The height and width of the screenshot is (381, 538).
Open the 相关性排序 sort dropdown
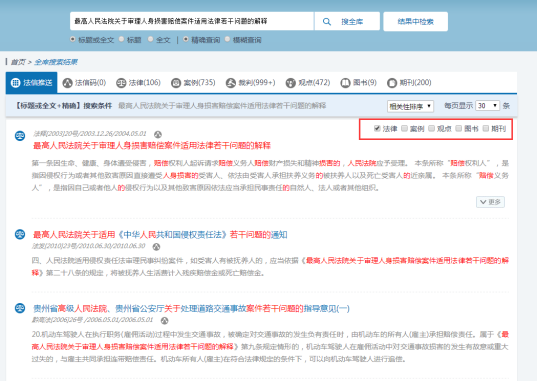pos(410,106)
